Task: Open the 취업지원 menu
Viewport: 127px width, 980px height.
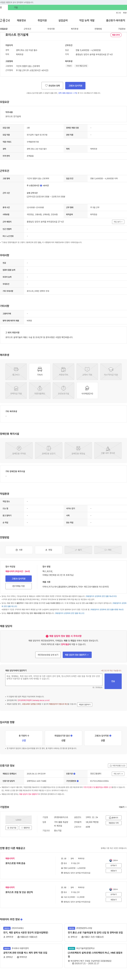Action: pos(42,21)
